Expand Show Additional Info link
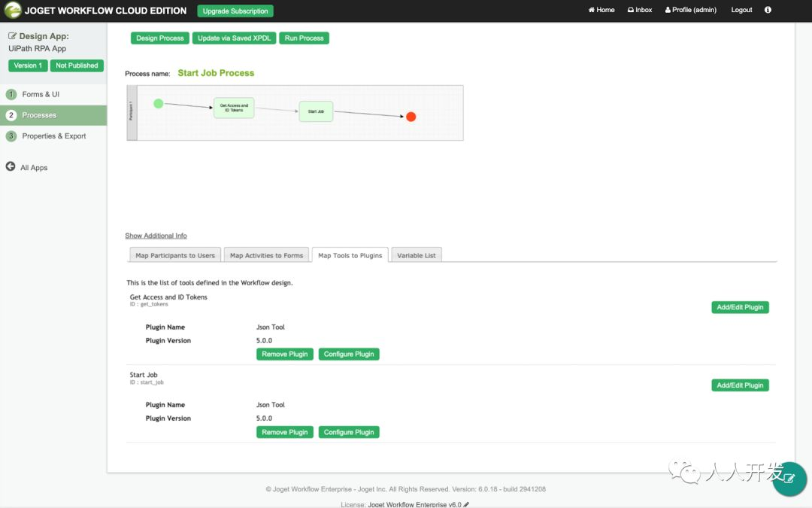 pyautogui.click(x=156, y=236)
